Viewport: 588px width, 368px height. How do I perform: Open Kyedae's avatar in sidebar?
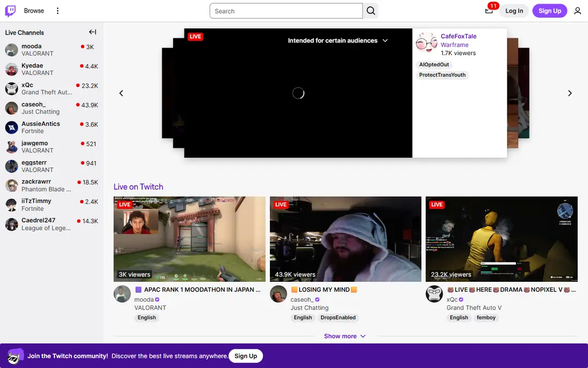pos(12,69)
